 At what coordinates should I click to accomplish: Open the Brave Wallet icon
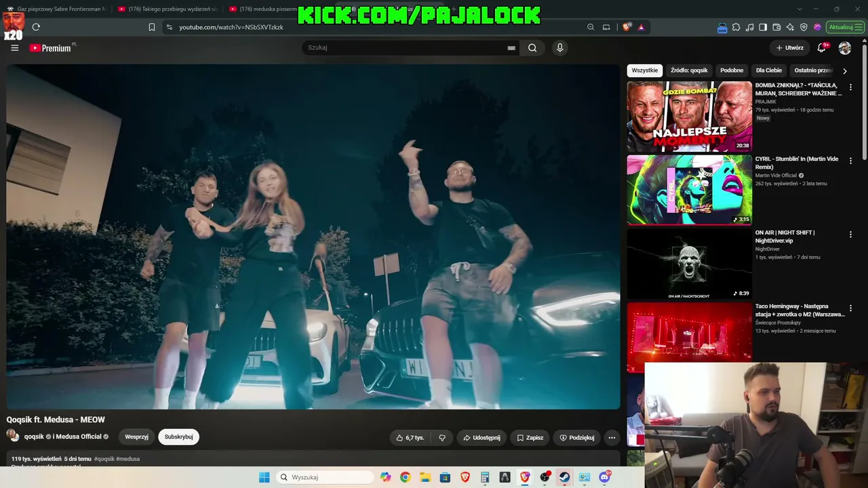point(776,27)
